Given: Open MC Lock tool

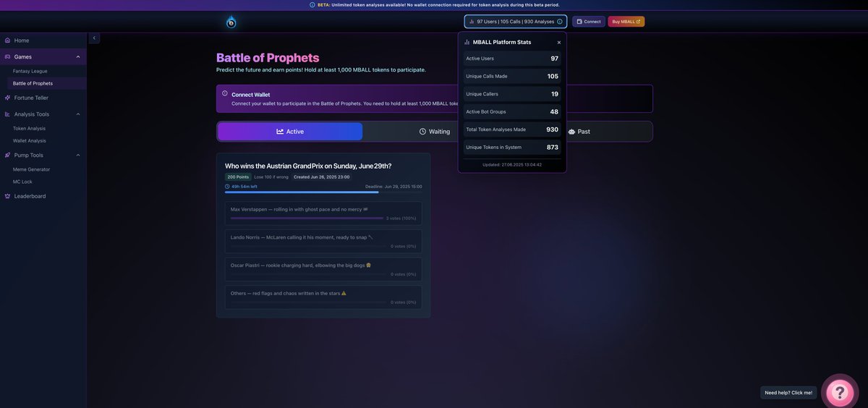Looking at the screenshot, I should coord(22,182).
